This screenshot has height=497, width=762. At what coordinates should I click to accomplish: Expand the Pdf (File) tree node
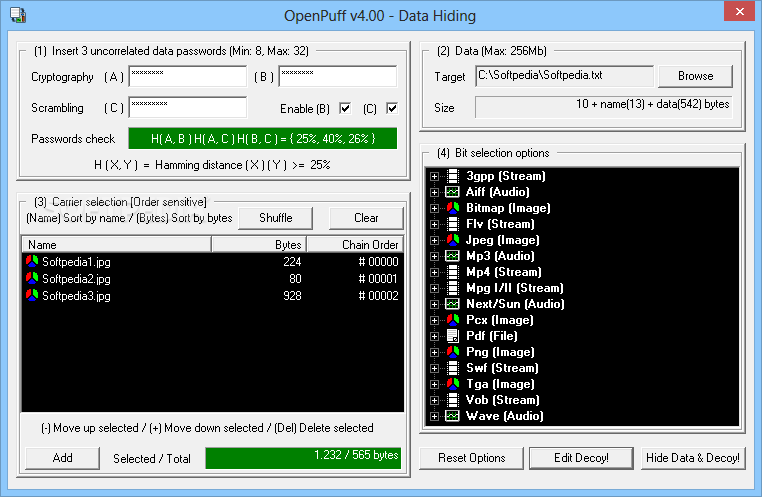pyautogui.click(x=434, y=337)
